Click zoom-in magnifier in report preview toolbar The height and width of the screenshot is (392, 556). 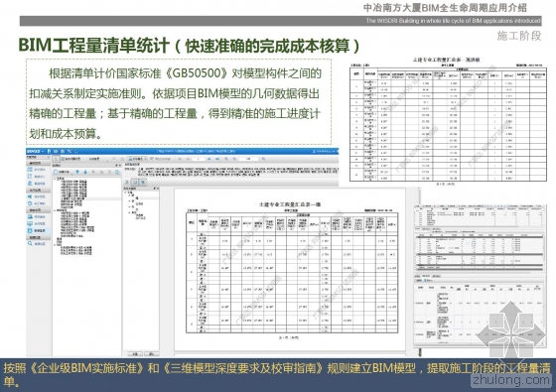(226, 159)
